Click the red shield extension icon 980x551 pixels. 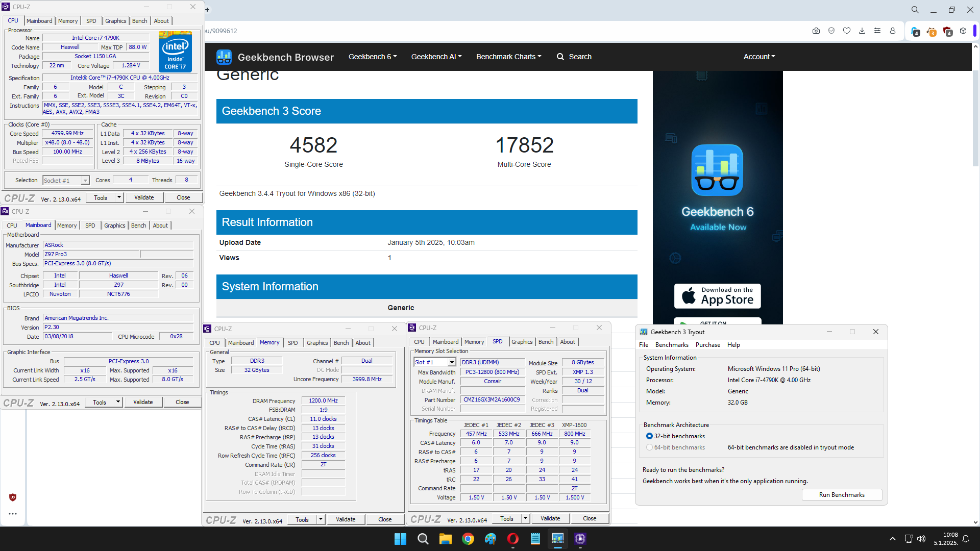947,31
